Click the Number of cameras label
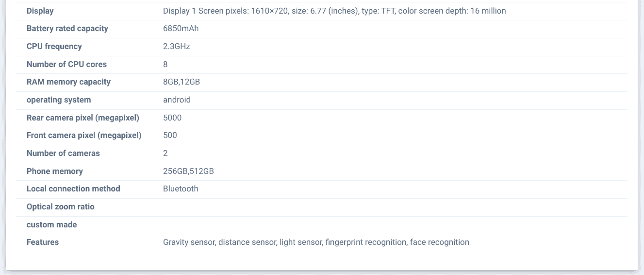Image resolution: width=644 pixels, height=275 pixels. click(63, 153)
